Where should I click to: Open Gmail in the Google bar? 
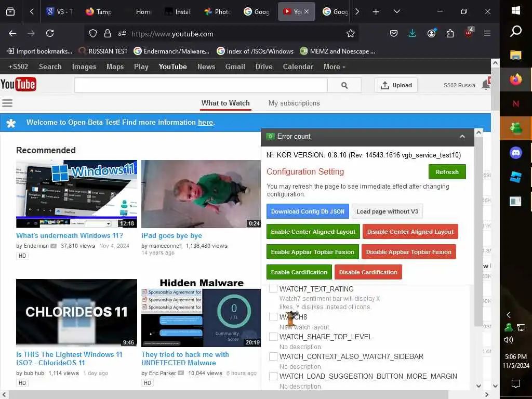(235, 67)
